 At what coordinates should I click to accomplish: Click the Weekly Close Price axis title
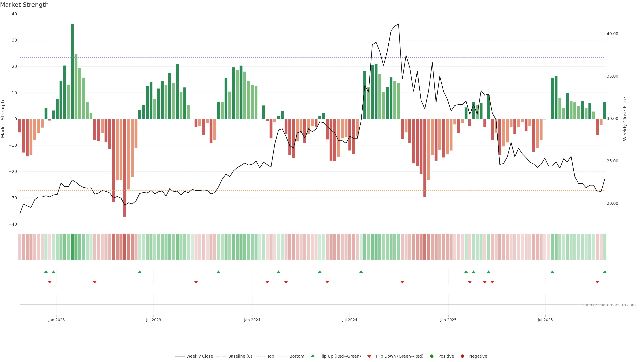click(625, 119)
